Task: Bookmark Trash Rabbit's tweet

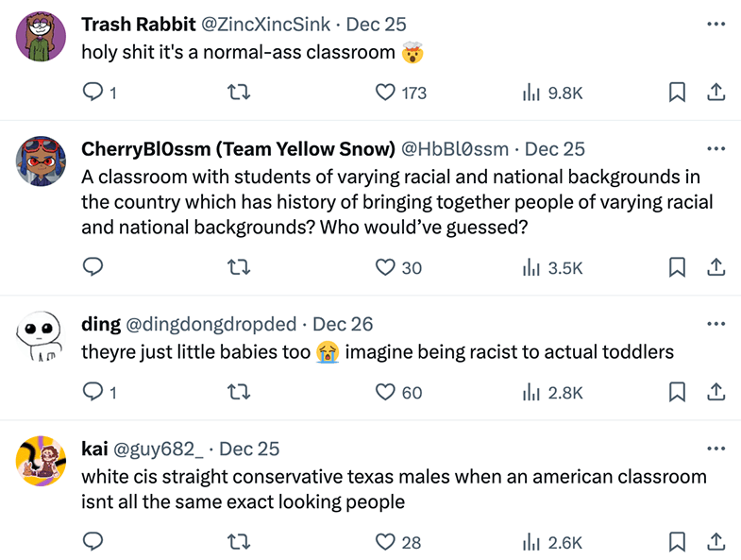Action: coord(677,93)
